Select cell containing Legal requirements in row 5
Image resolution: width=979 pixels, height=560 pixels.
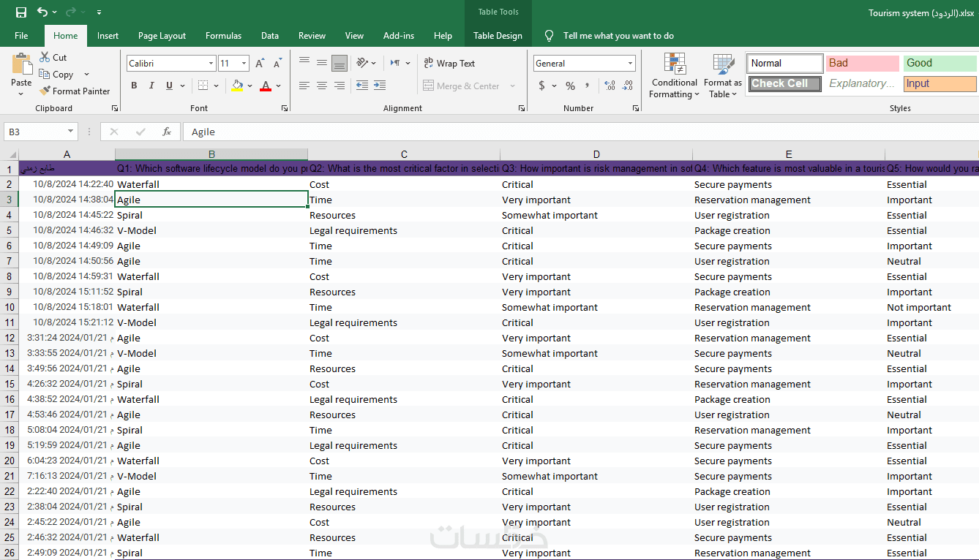[353, 230]
